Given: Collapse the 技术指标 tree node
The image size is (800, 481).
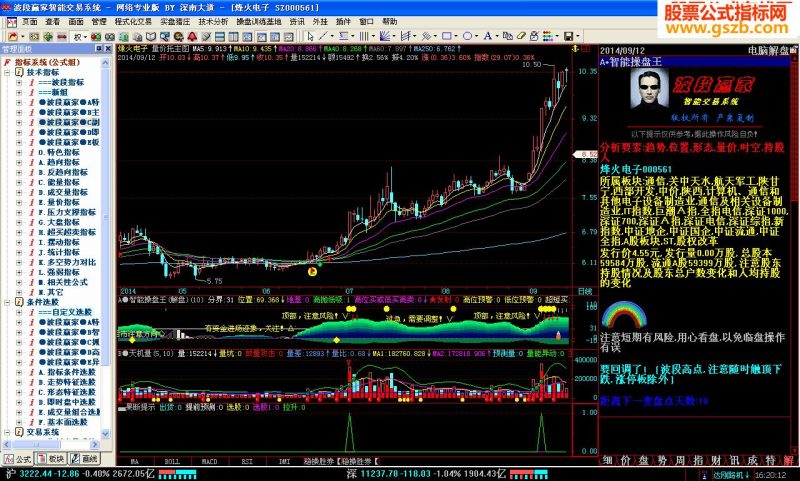Looking at the screenshot, I should click(x=8, y=72).
